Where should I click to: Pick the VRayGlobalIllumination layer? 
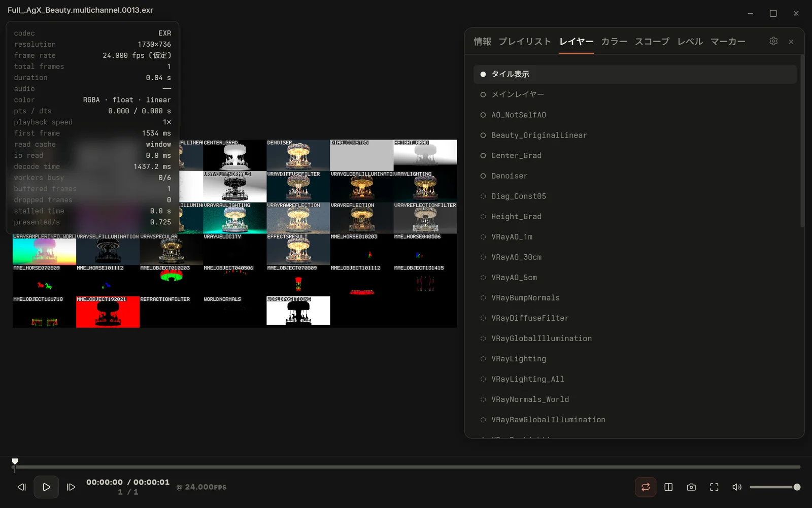(635, 338)
